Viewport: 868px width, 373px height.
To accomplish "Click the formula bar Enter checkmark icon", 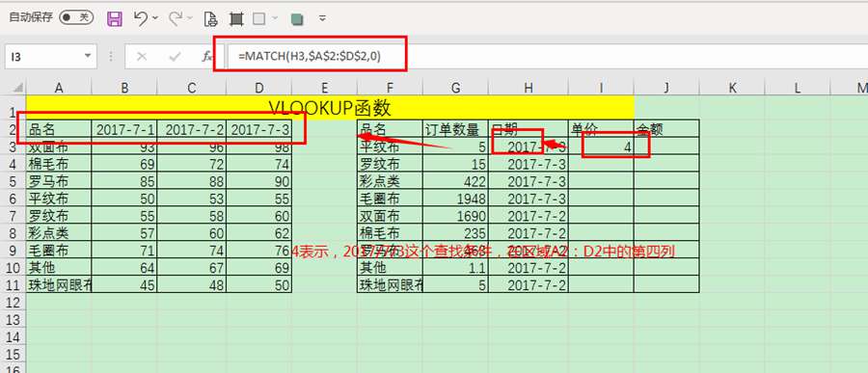I will point(175,57).
